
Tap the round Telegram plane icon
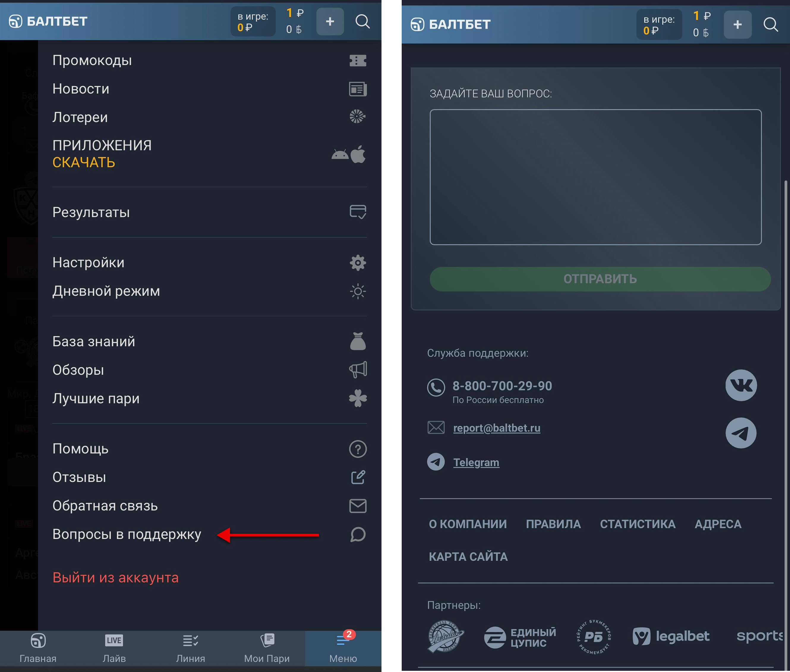740,433
